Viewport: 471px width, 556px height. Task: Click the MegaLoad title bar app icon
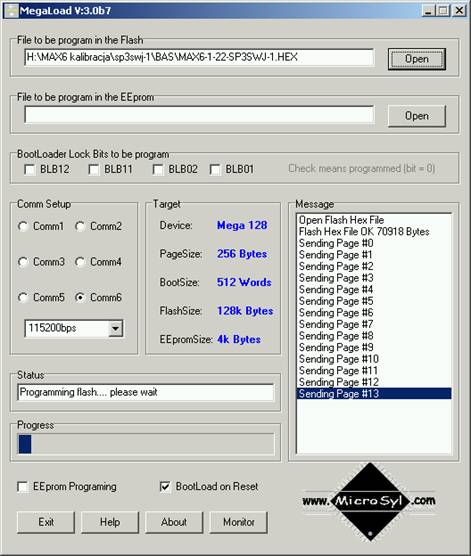(11, 10)
